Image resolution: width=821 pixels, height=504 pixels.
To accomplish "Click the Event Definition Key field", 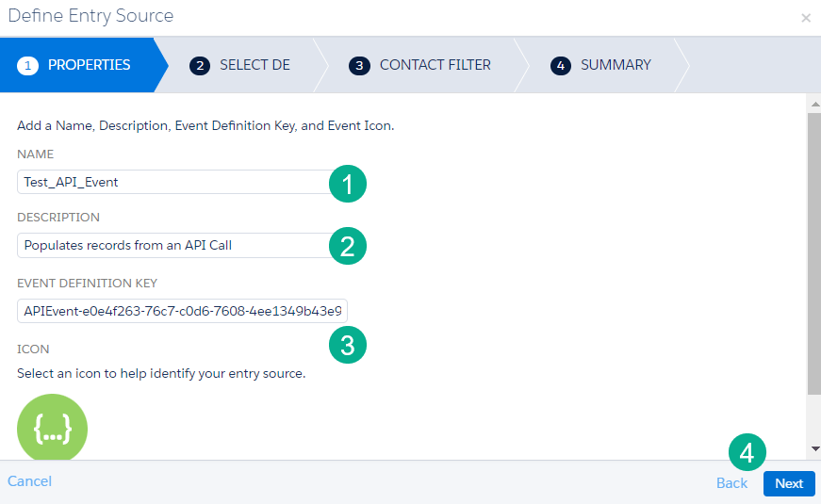I will (182, 311).
